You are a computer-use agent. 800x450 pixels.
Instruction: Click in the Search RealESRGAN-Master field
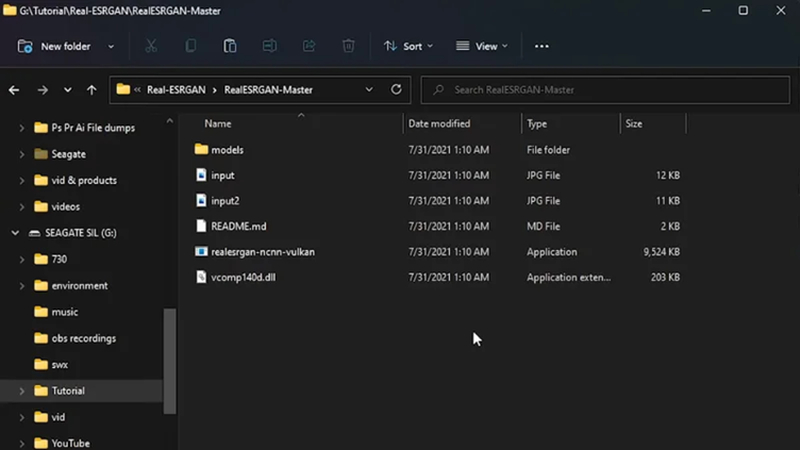(605, 90)
